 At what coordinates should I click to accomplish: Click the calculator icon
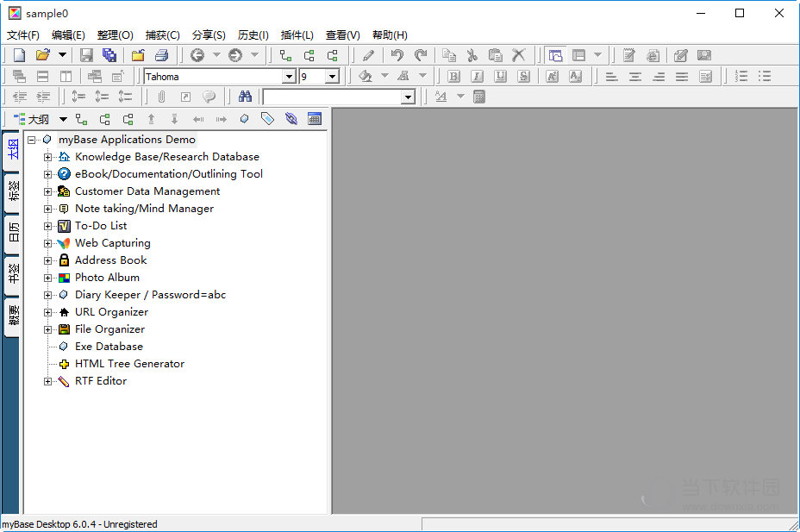pos(479,97)
